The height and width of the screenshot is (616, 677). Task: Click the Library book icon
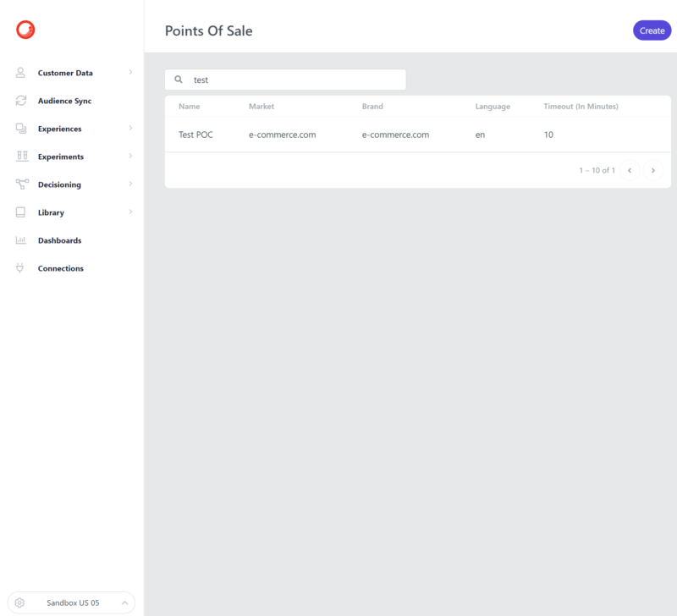(19, 212)
